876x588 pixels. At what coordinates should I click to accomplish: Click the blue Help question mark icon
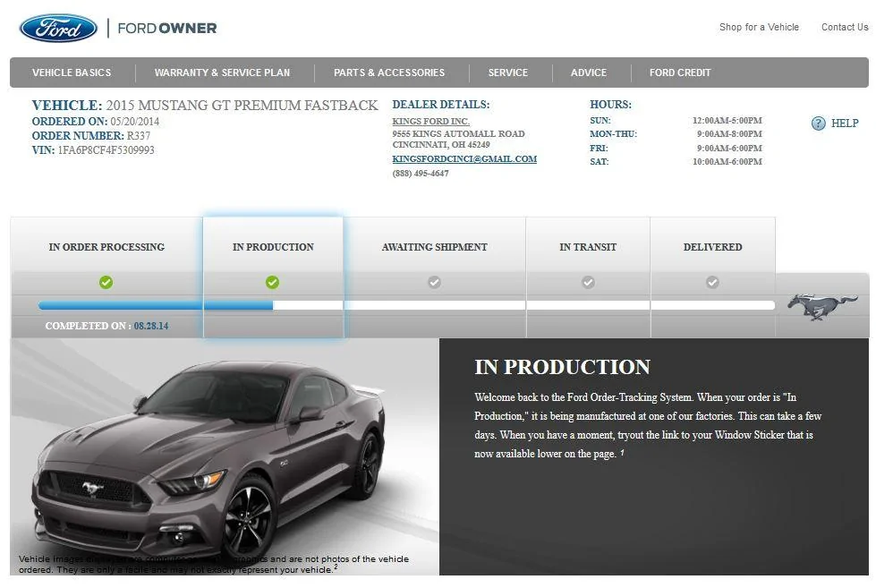click(x=818, y=124)
